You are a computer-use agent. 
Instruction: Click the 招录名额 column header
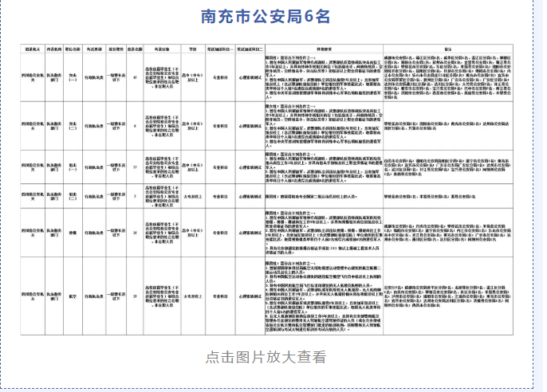[x=135, y=48]
